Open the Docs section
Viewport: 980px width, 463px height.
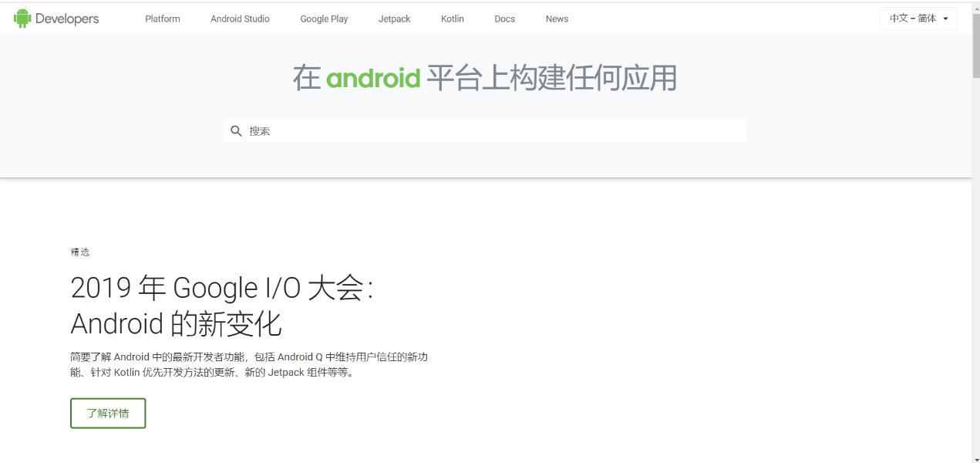click(x=504, y=19)
